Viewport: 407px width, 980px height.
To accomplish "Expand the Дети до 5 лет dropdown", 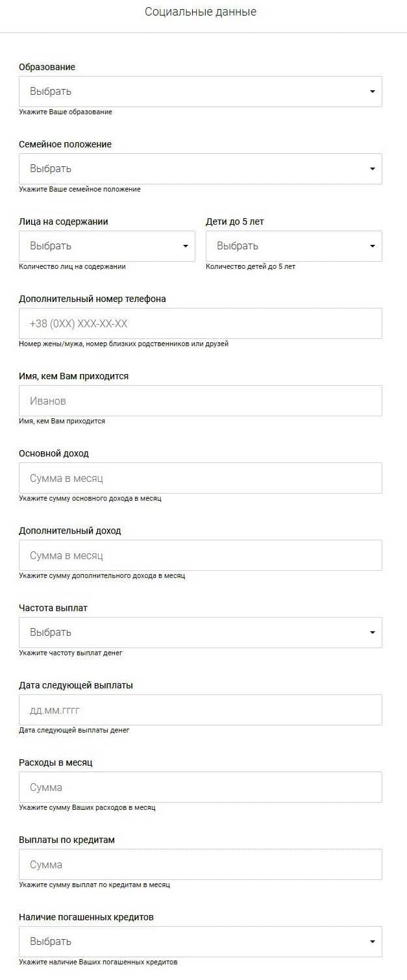I will (x=293, y=246).
